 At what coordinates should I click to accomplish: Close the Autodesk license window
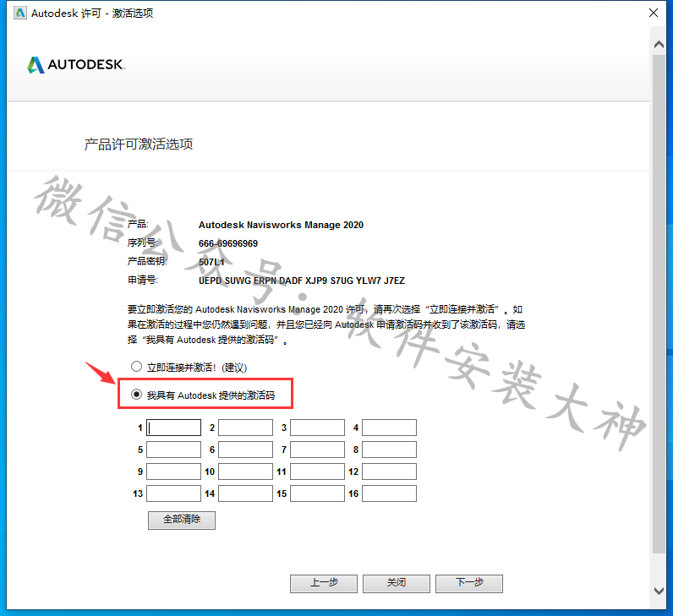tap(654, 13)
